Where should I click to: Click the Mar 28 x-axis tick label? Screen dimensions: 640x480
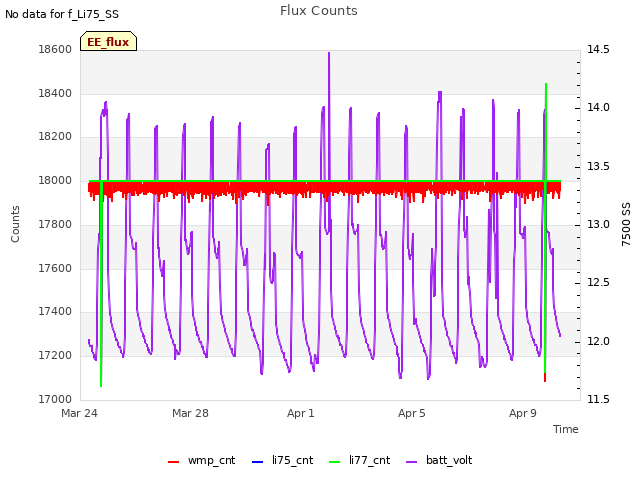190,413
